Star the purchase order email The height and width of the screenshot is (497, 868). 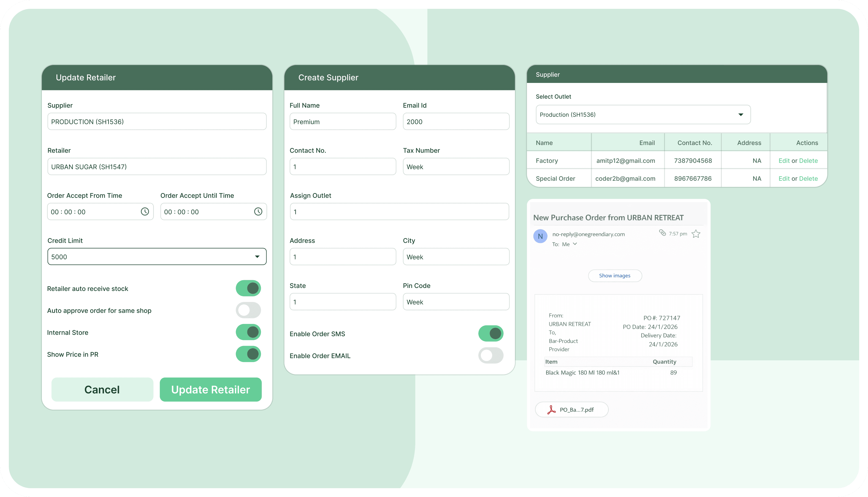pyautogui.click(x=696, y=233)
